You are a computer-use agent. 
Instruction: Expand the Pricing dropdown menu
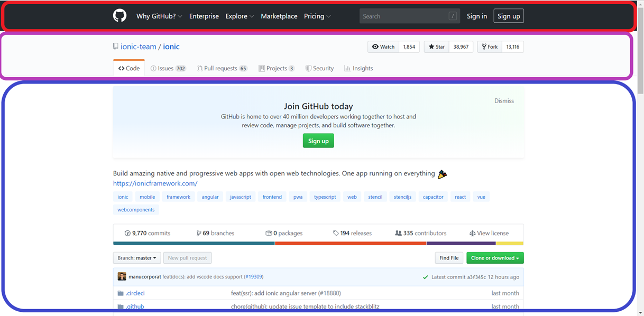(x=317, y=16)
